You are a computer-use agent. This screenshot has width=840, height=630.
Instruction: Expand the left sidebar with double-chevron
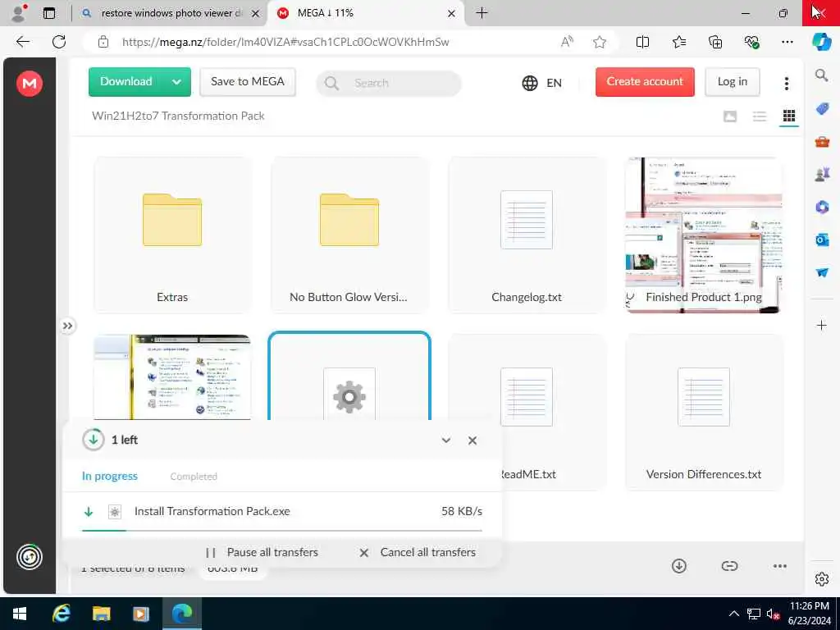(67, 326)
